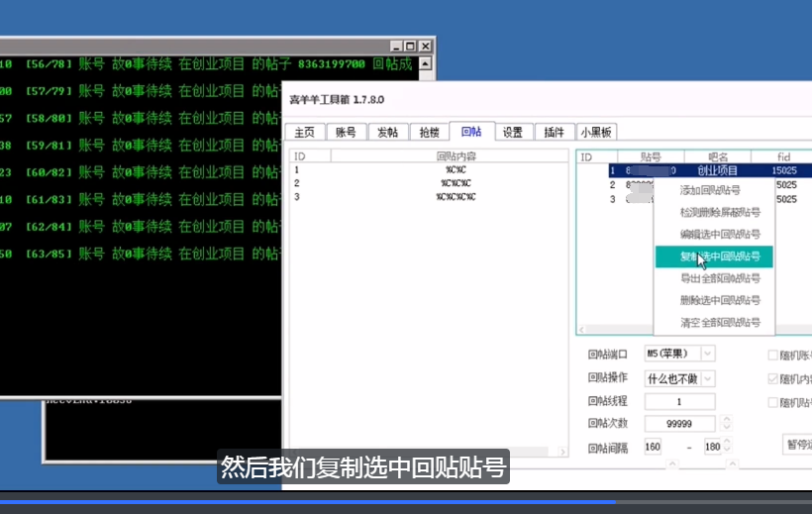Screen dimensions: 812x514
Task: Click the 回帖间隔 minimum field 160
Action: [653, 447]
